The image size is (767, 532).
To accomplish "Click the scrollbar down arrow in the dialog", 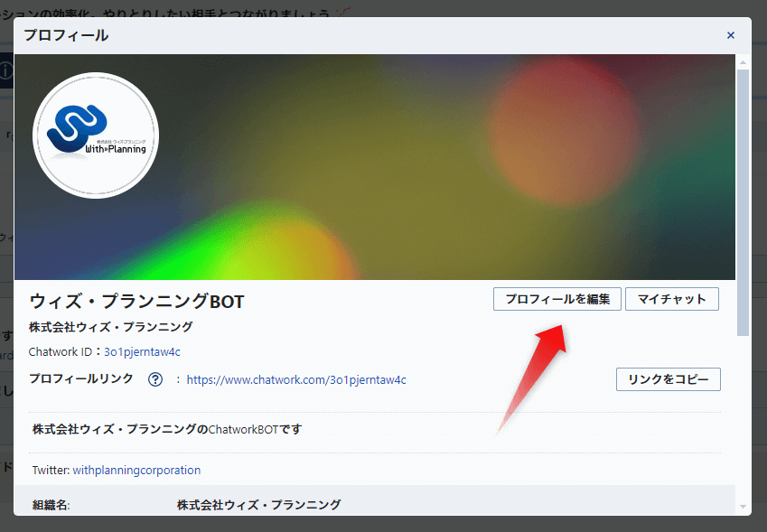I will 743,507.
